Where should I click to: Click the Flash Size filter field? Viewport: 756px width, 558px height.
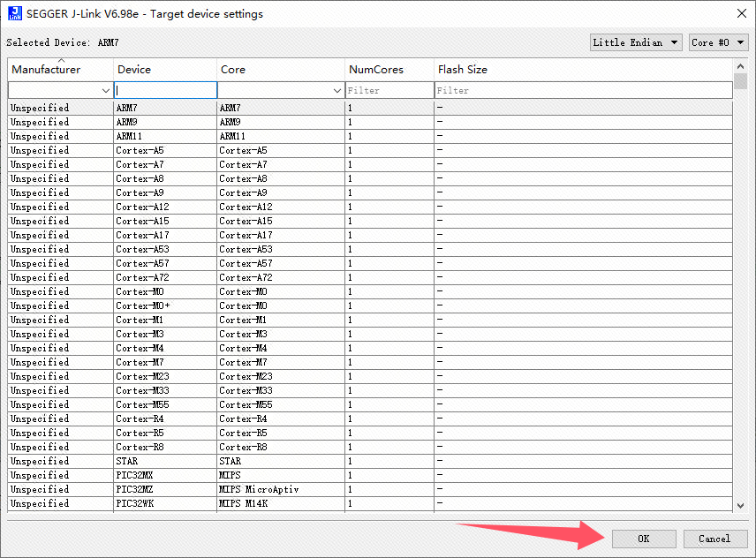(584, 90)
